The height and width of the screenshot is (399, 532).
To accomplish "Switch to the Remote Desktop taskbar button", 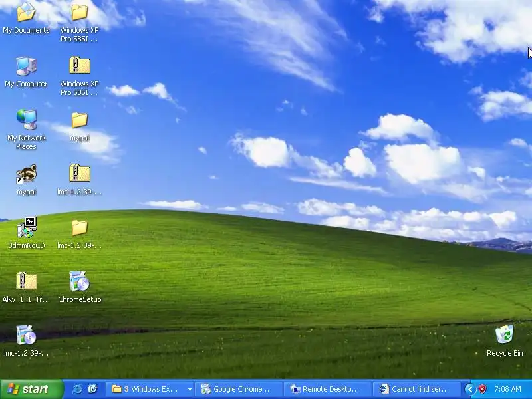I will [x=327, y=389].
